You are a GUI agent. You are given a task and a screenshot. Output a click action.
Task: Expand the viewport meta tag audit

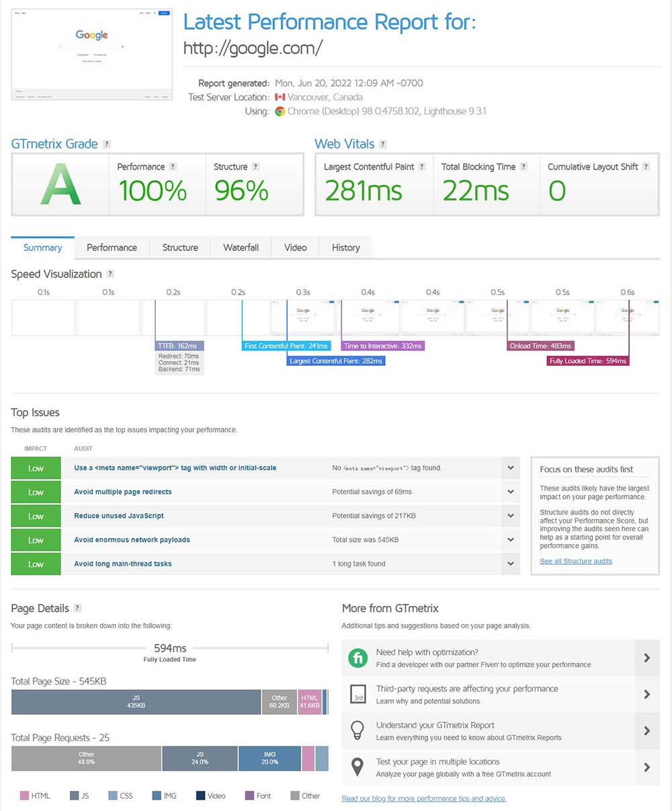[511, 468]
